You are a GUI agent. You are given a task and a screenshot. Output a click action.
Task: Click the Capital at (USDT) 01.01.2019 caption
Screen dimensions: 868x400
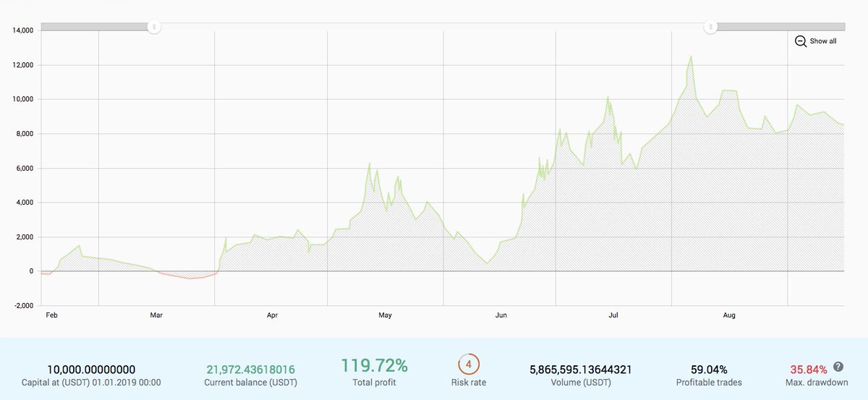tap(91, 382)
